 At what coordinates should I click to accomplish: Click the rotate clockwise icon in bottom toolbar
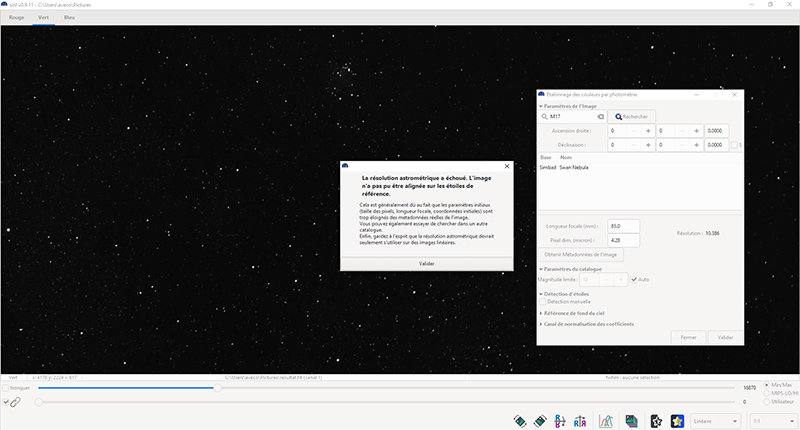click(540, 421)
